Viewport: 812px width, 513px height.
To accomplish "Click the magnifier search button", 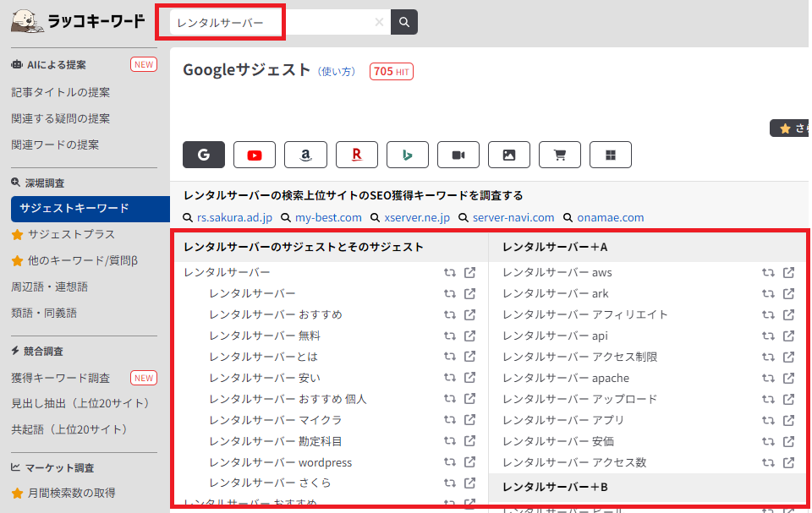I will click(404, 22).
